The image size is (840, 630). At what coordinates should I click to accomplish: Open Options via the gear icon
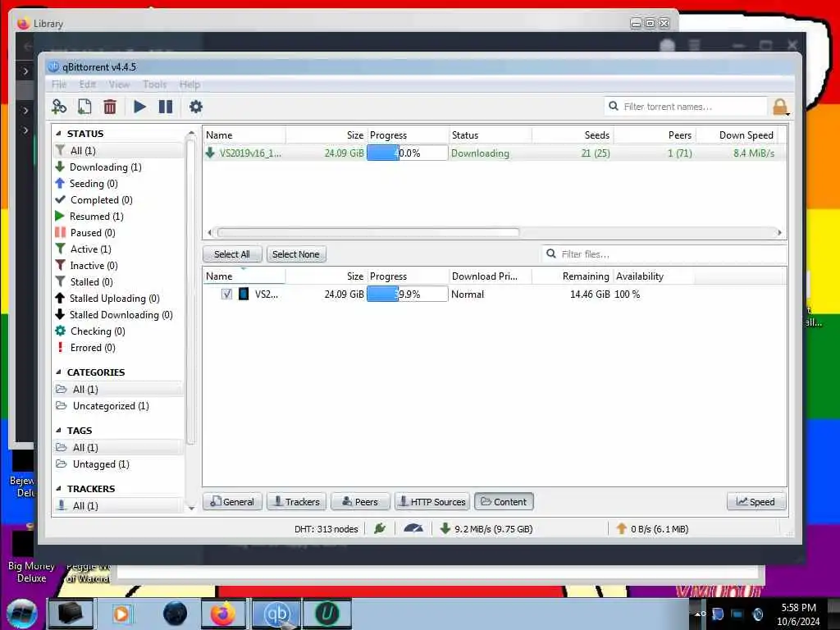[196, 107]
